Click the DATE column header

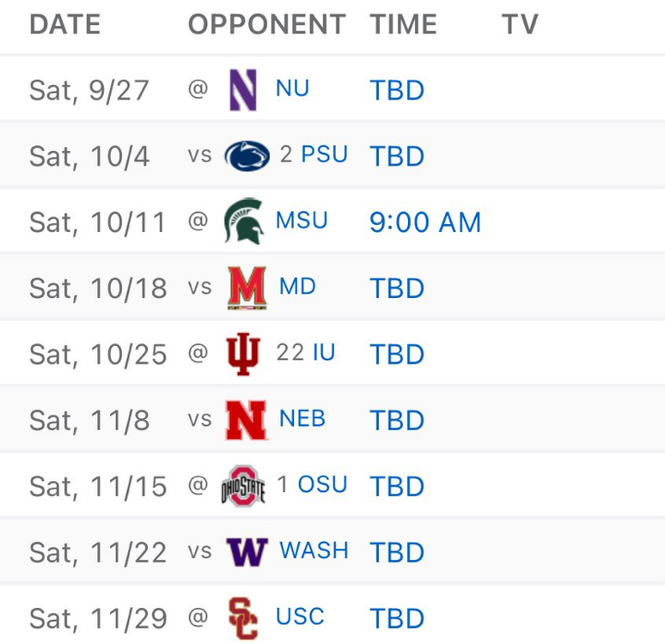[x=64, y=25]
